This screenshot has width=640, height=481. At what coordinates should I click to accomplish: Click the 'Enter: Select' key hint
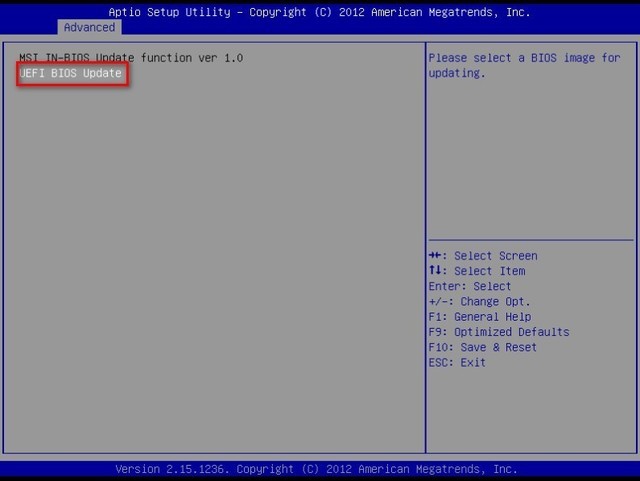tap(469, 286)
